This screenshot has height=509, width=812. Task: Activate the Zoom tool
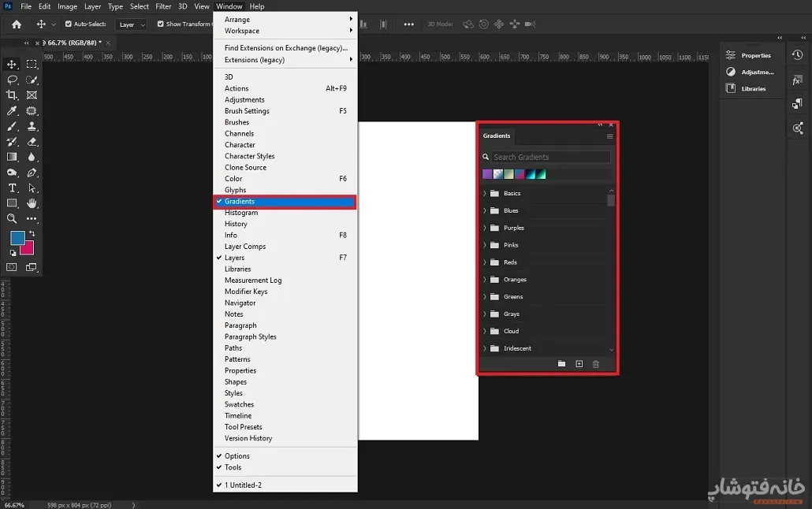pyautogui.click(x=12, y=219)
